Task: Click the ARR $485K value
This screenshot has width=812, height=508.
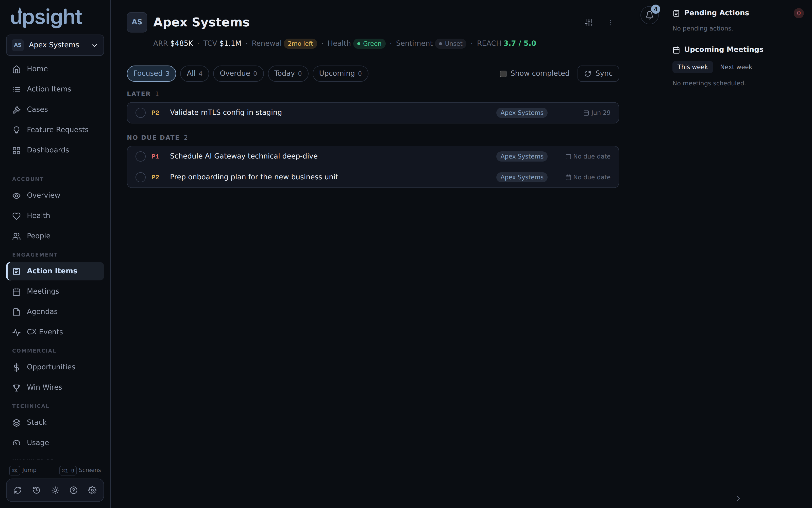Action: coord(181,43)
